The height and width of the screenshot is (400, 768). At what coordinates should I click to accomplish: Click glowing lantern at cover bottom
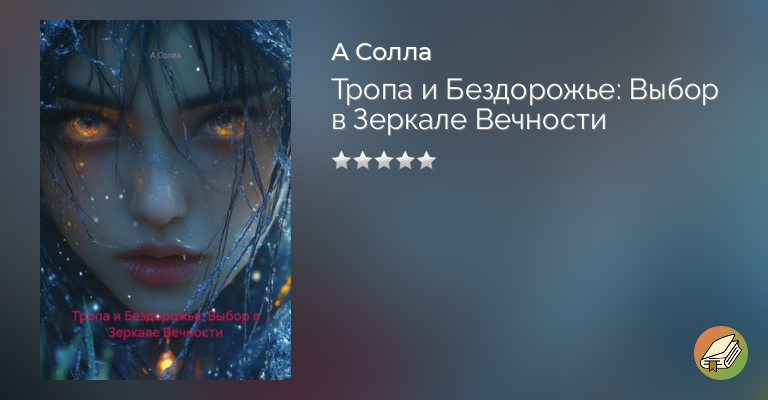point(166,361)
